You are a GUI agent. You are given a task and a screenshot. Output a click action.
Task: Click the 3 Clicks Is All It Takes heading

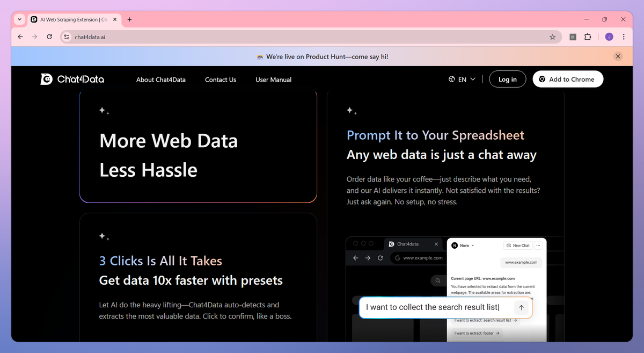click(160, 261)
